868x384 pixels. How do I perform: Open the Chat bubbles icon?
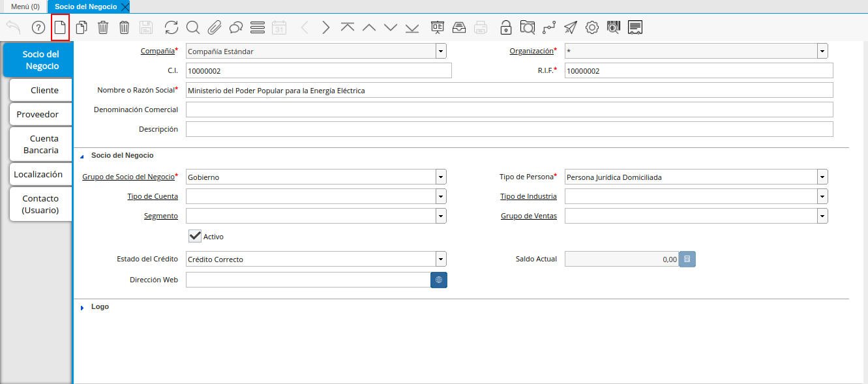pyautogui.click(x=235, y=27)
